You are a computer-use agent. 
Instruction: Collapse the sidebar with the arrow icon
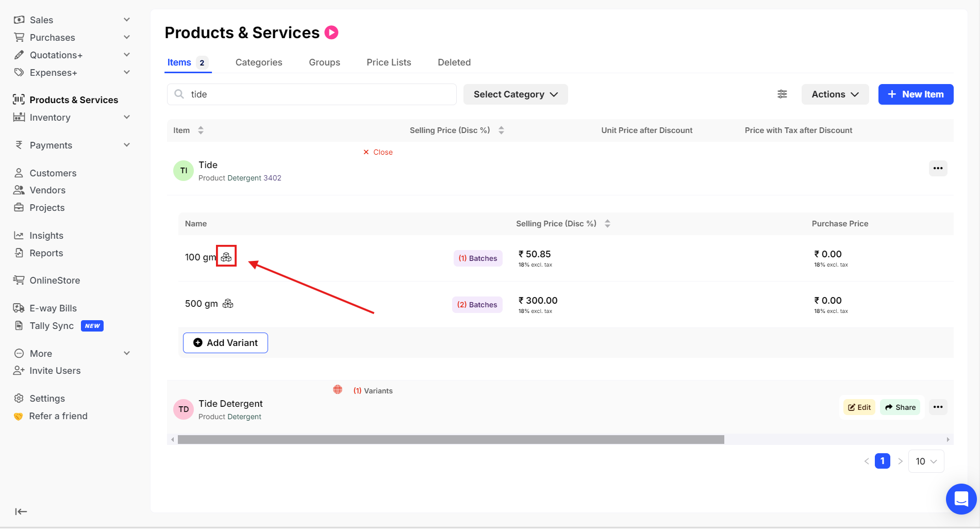[x=21, y=511]
